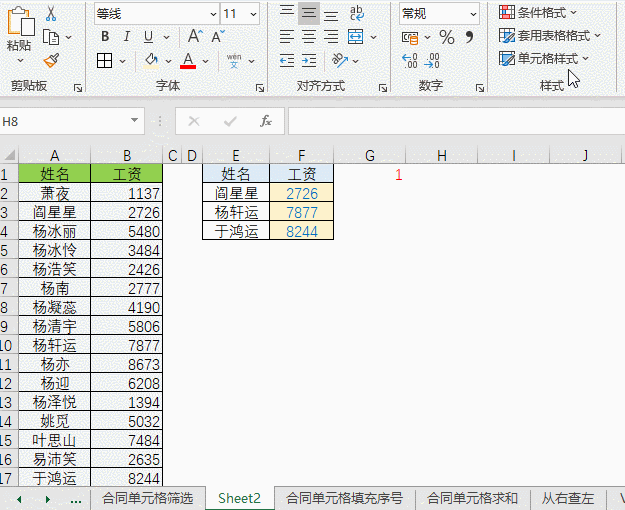Apply cell borders icon
The height and width of the screenshot is (510, 625).
pyautogui.click(x=104, y=61)
